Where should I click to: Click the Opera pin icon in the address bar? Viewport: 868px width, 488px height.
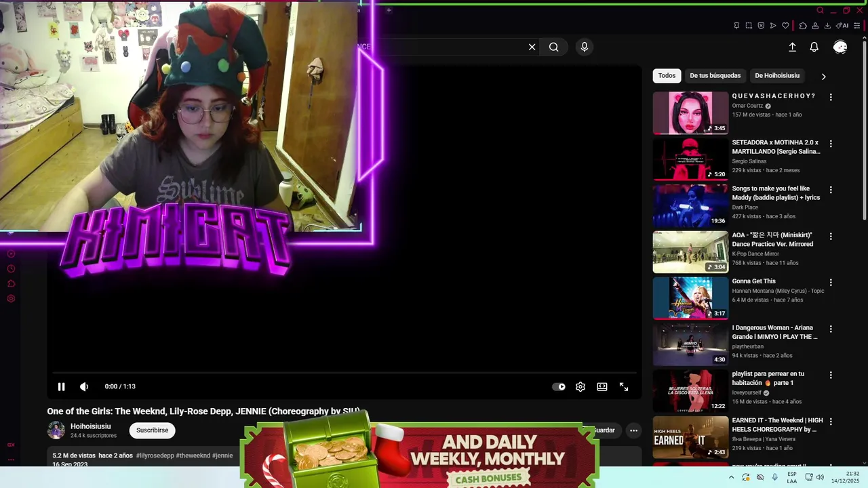click(x=736, y=26)
